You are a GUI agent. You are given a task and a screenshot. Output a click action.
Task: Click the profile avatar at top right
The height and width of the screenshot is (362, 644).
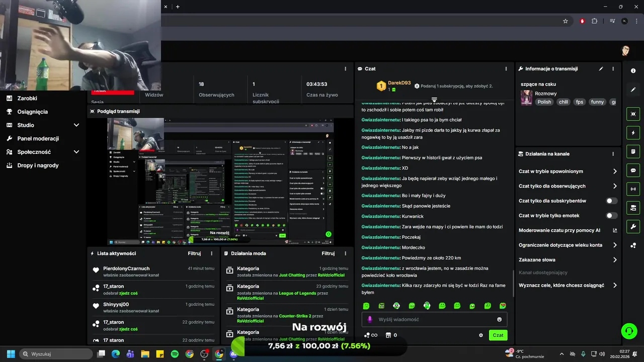point(625,51)
